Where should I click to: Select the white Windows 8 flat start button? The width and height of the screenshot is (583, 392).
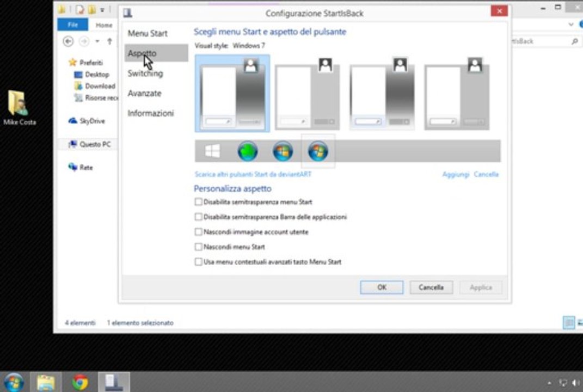212,151
